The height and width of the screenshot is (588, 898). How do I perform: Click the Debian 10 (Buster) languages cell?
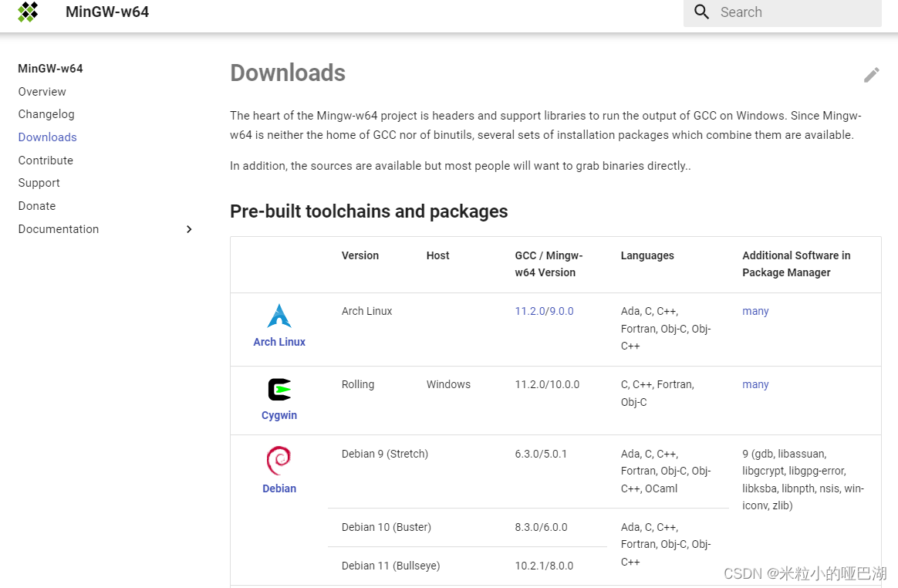[x=666, y=545]
